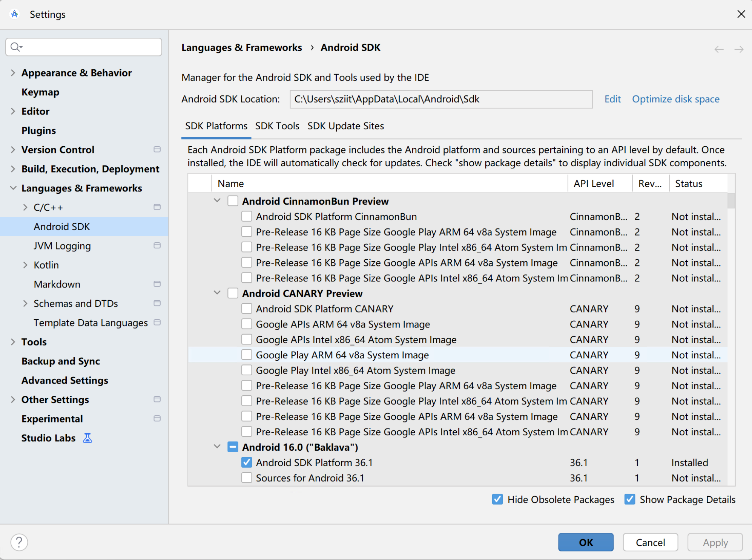The height and width of the screenshot is (560, 752).
Task: Switch to SDK Platforms tab
Action: [x=216, y=126]
